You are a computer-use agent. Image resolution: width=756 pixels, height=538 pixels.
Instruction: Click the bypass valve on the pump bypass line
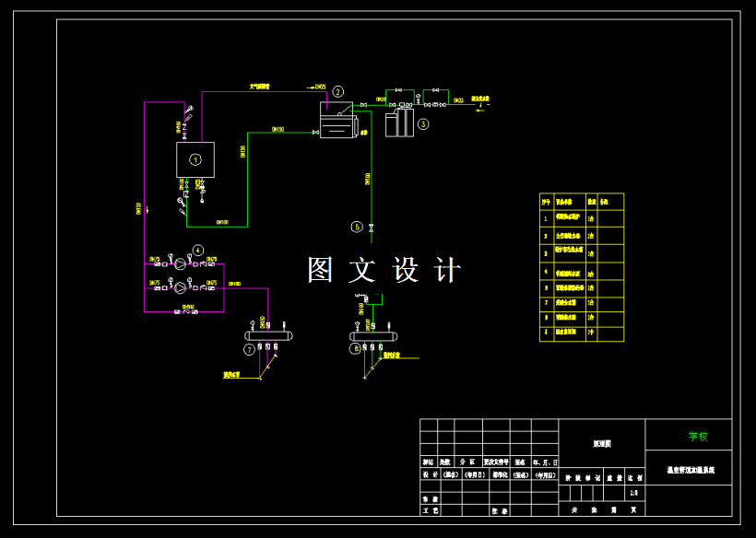(x=185, y=311)
